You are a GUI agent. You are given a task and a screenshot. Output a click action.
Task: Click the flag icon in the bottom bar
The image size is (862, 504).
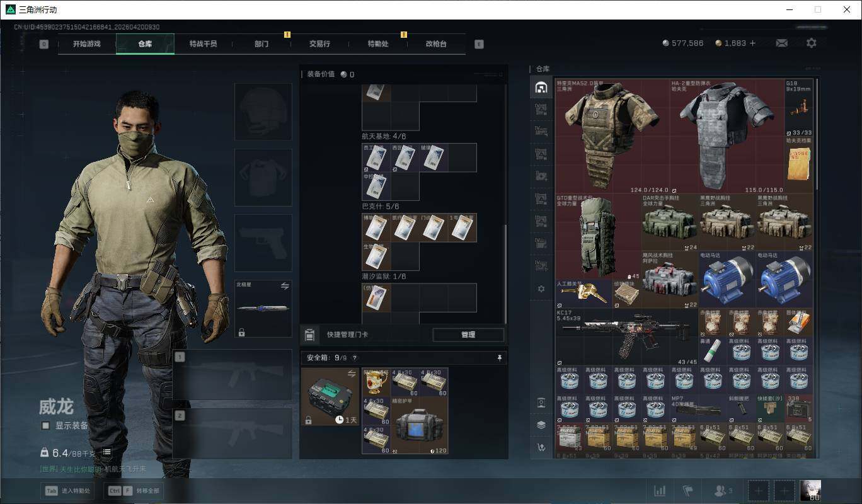coord(687,491)
